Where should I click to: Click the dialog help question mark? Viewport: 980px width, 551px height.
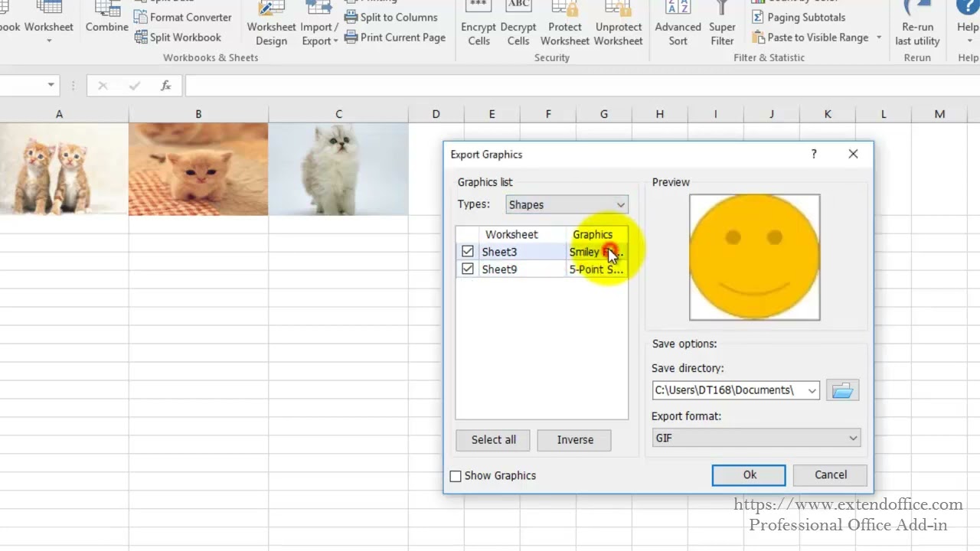814,154
